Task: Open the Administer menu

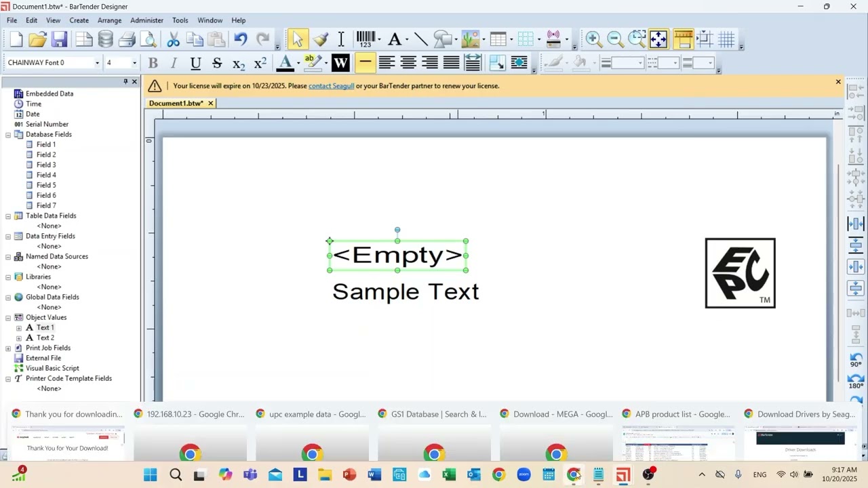Action: pyautogui.click(x=146, y=20)
